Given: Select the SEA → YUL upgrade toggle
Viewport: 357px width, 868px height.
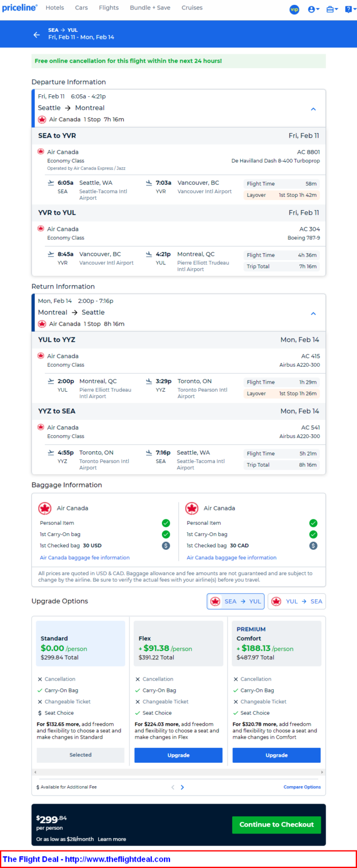Looking at the screenshot, I should click(x=236, y=601).
